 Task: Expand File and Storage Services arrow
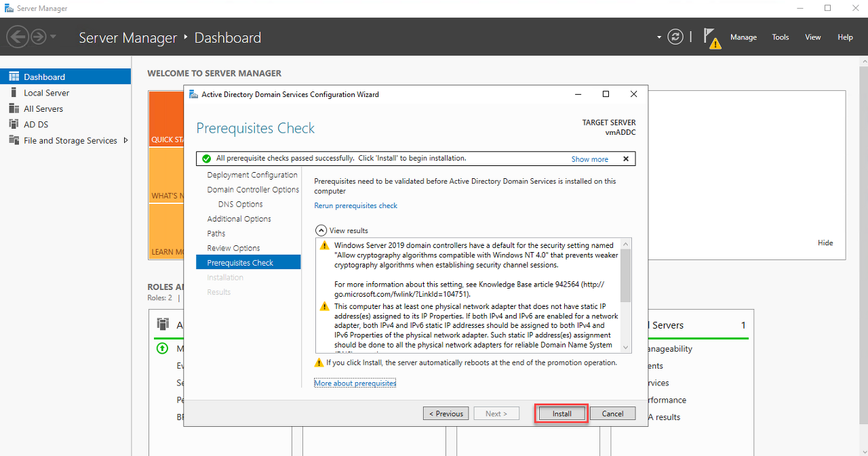pos(125,140)
